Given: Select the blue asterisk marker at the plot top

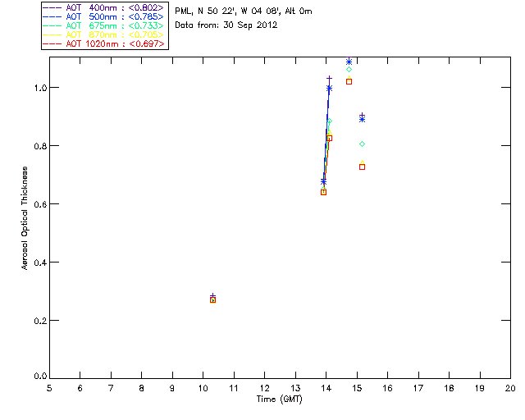Looking at the screenshot, I should pyautogui.click(x=349, y=62).
